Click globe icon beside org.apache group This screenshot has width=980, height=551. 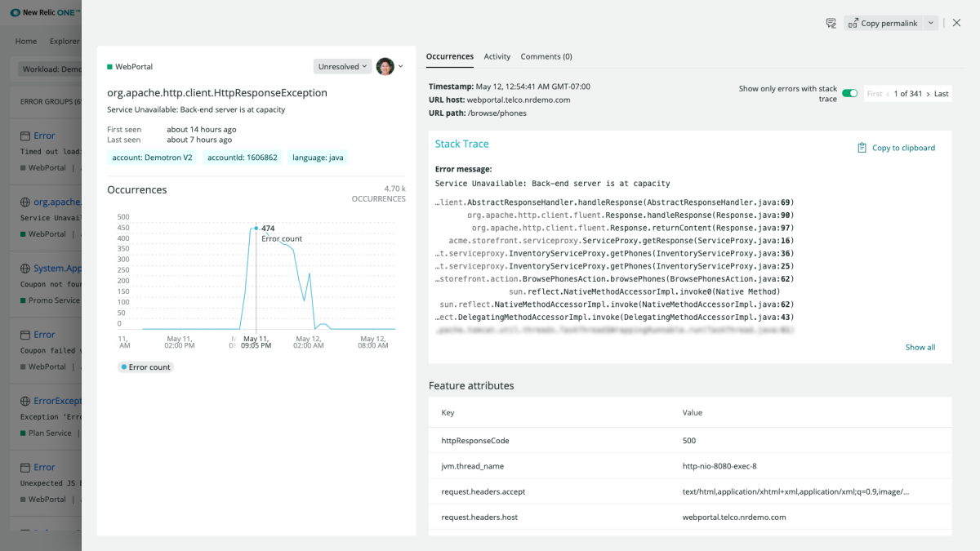click(25, 202)
